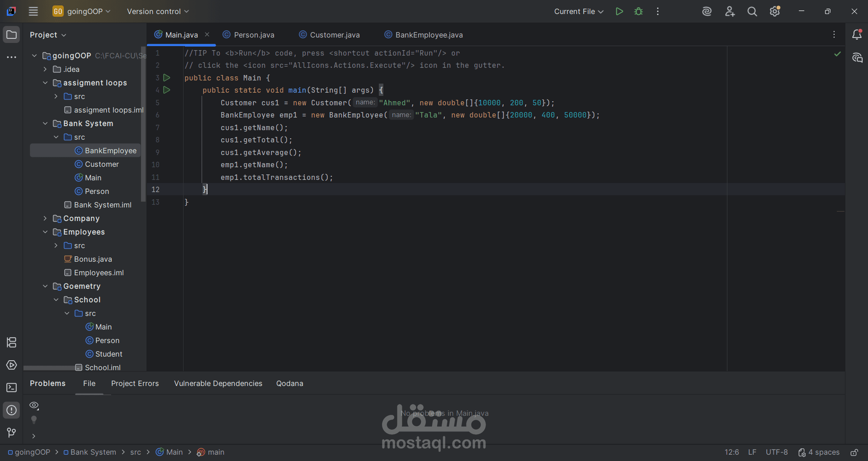Open line and column position 12:6

point(732,452)
